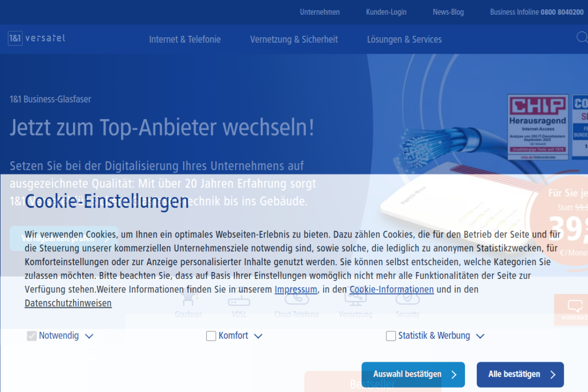Click the Cookie-Einstellungen heading
Image resolution: width=588 pixels, height=392 pixels.
pyautogui.click(x=107, y=201)
